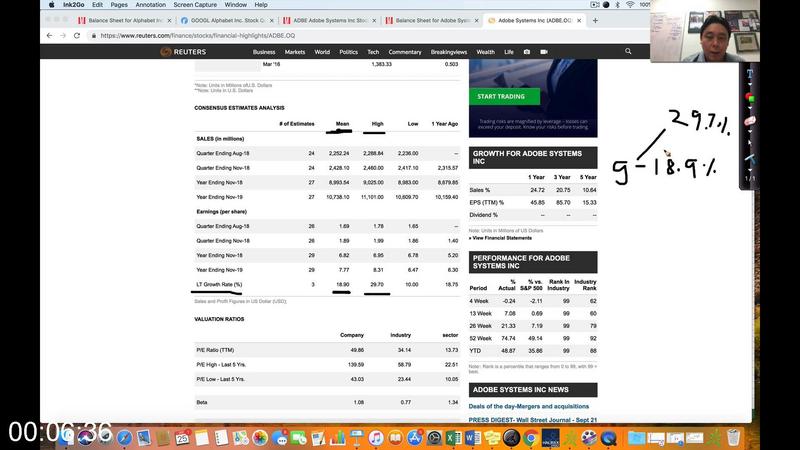
Task: Open Excel from the Dock
Action: point(453,438)
